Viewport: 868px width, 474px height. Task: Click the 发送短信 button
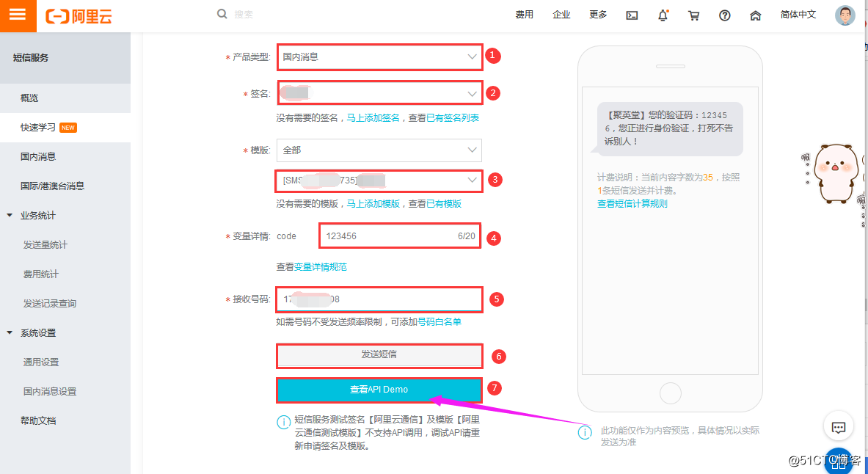pyautogui.click(x=379, y=355)
